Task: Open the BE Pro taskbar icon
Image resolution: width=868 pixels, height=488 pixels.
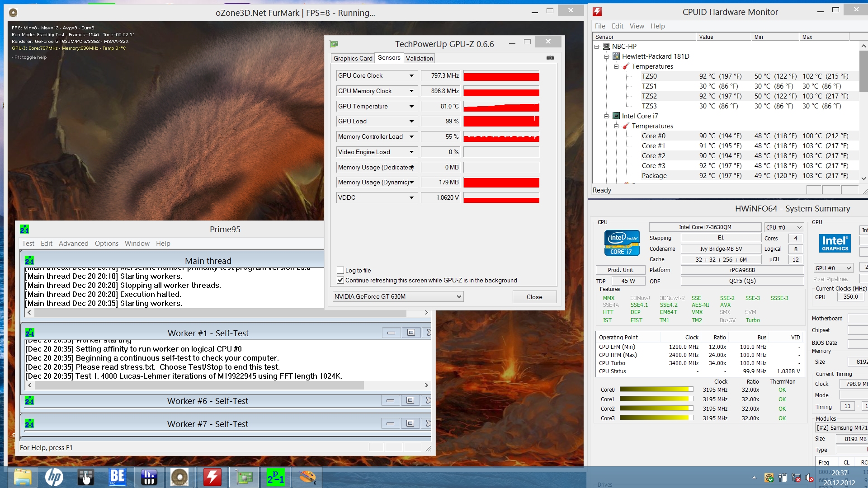Action: tap(117, 477)
